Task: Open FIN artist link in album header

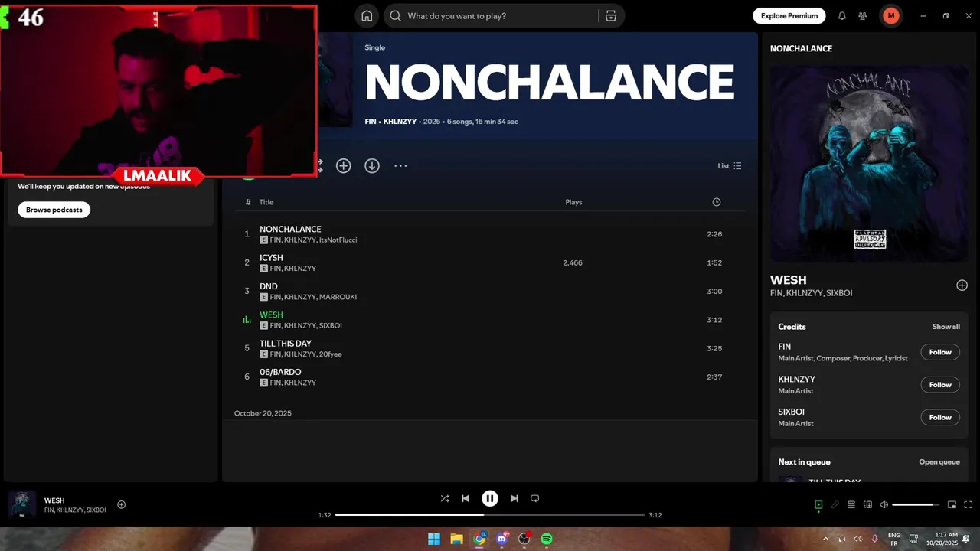Action: tap(371, 122)
